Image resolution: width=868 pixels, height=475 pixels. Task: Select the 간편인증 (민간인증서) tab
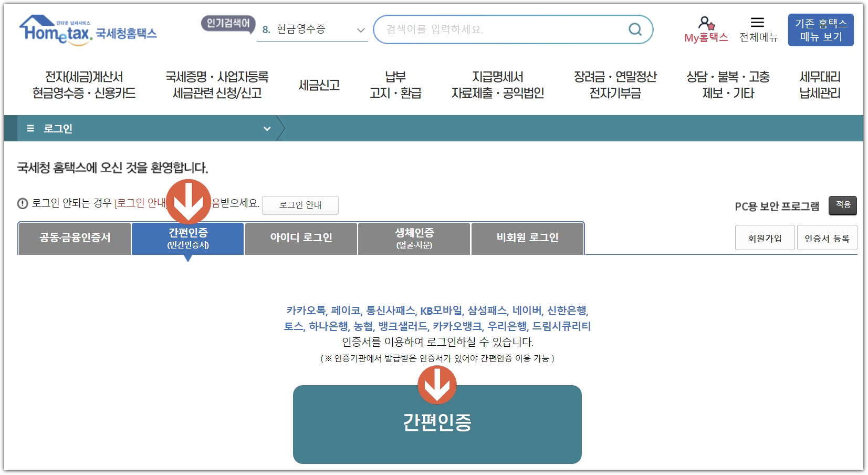[x=188, y=239]
